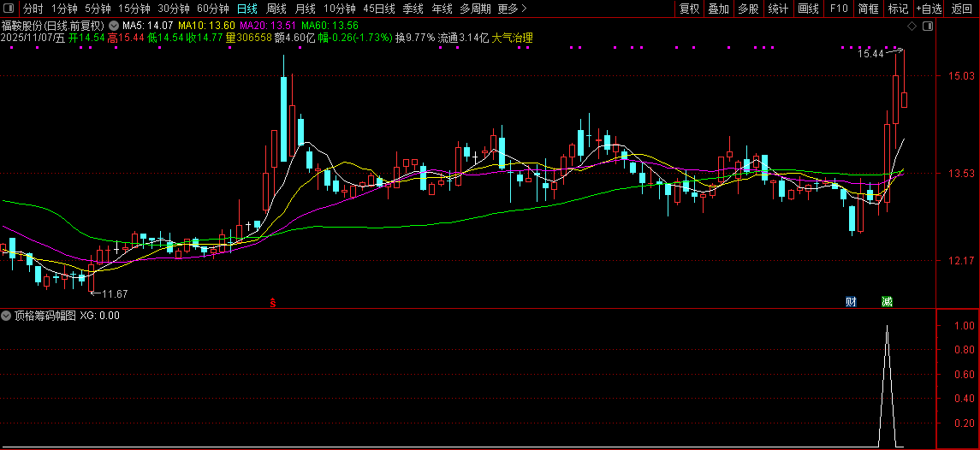
Task: Click the 大气治理 sector label
Action: [x=513, y=38]
